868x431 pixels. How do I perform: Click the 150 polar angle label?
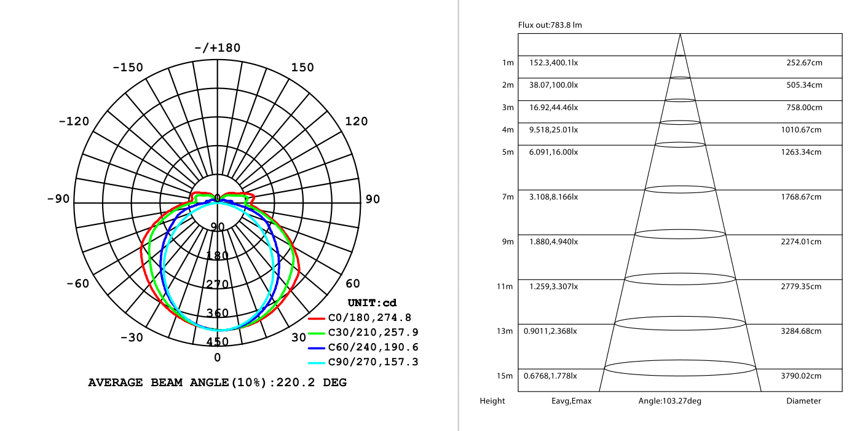302,68
